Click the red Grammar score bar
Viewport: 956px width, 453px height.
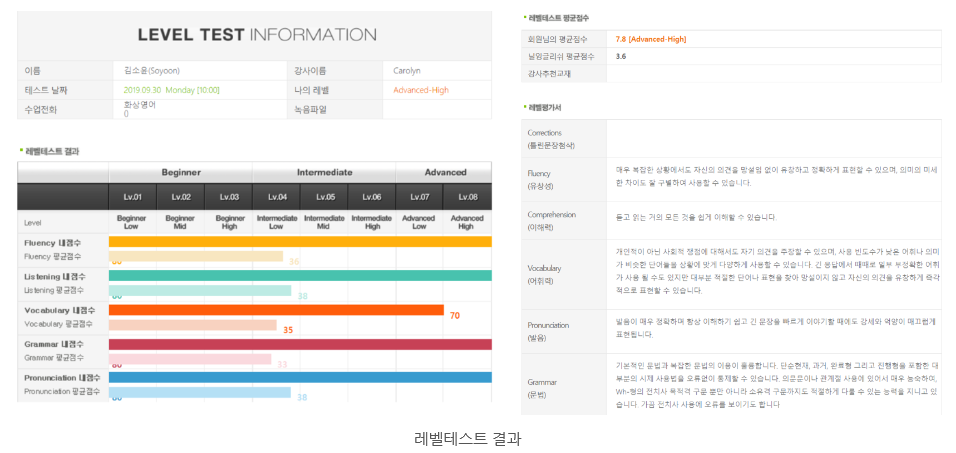tap(300, 344)
